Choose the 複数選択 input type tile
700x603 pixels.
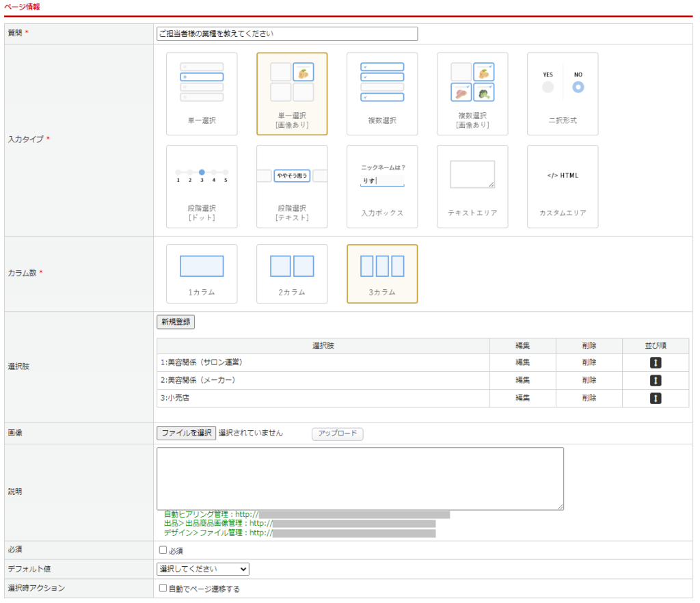pyautogui.click(x=382, y=94)
